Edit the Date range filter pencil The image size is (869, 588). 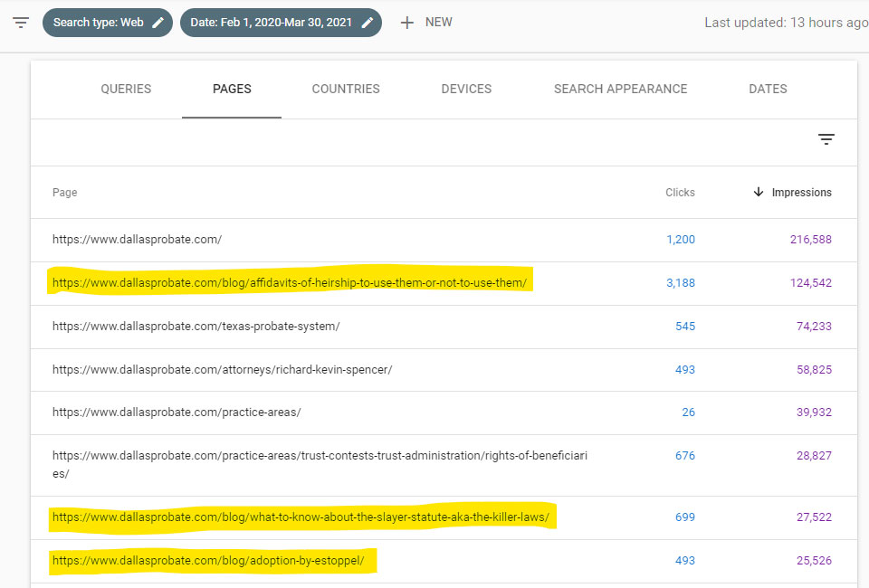368,23
